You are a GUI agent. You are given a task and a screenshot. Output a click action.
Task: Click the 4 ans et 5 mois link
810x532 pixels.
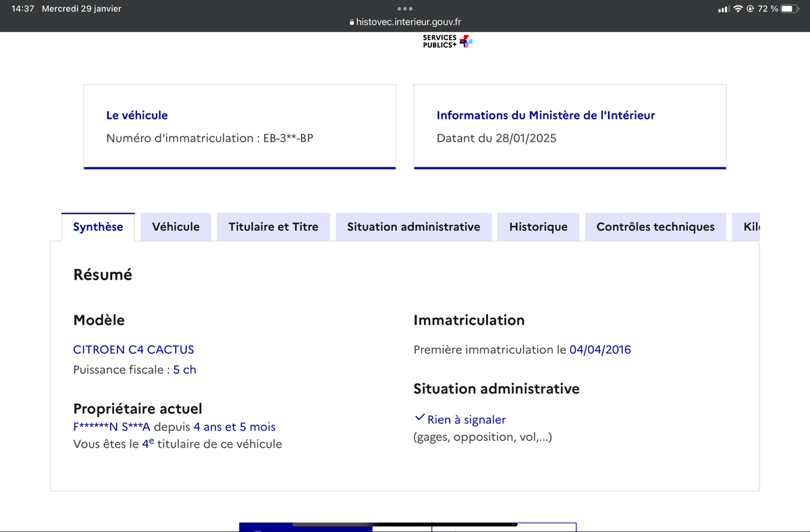[233, 427]
